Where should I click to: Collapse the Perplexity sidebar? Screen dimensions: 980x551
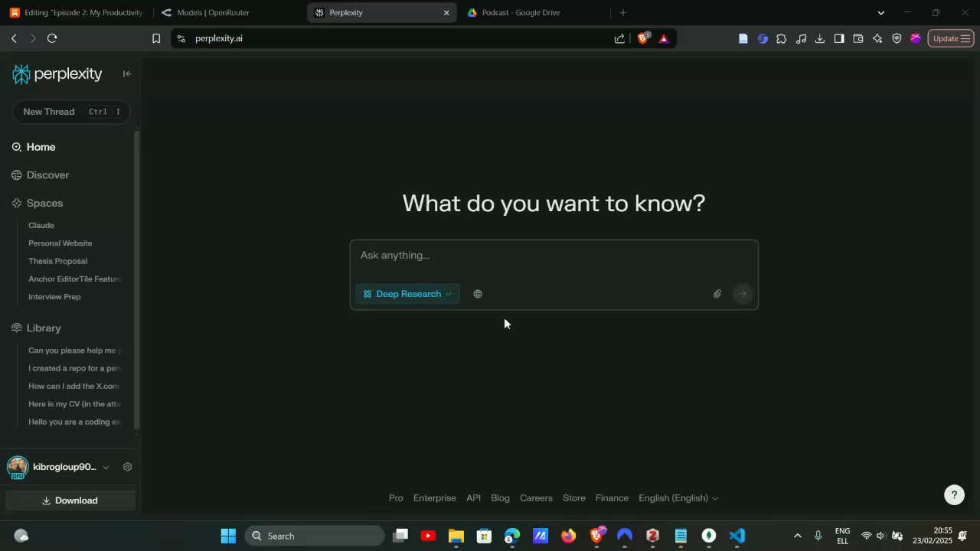tap(127, 73)
